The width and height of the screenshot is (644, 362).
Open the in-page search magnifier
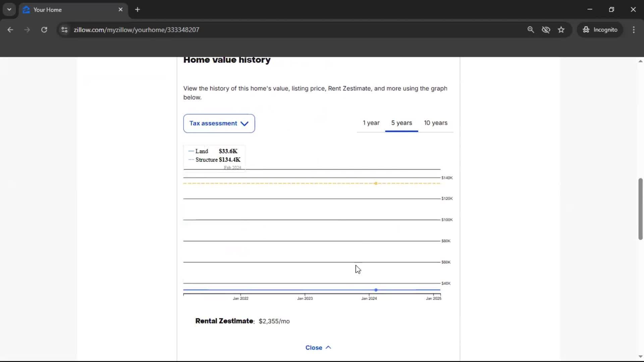point(531,29)
